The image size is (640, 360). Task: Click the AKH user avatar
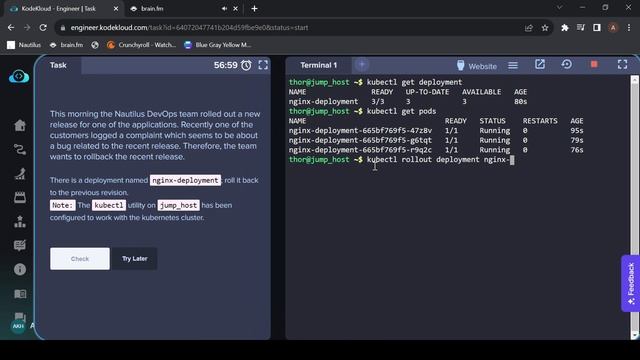tap(18, 326)
